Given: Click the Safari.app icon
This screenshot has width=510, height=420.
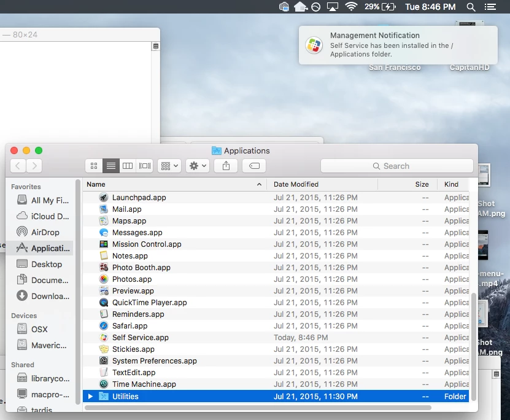Looking at the screenshot, I should click(104, 325).
